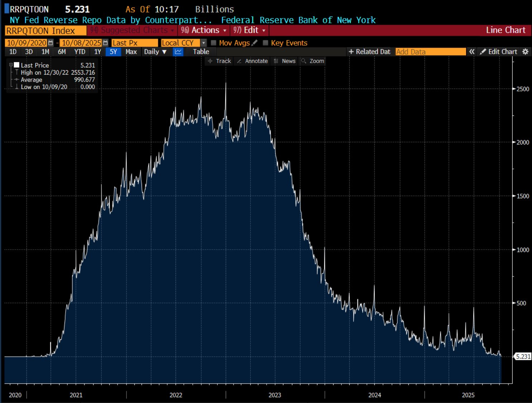Expand the Daily periodicity dropdown
Image resolution: width=532 pixels, height=403 pixels.
pos(155,52)
